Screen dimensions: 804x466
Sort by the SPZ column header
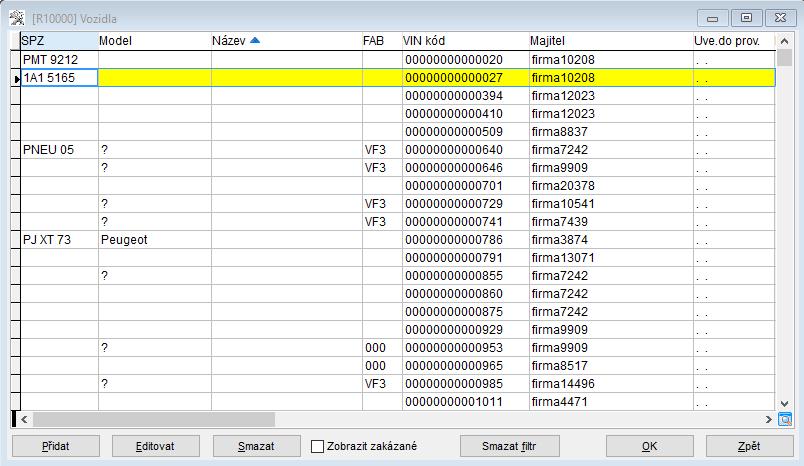coord(59,40)
